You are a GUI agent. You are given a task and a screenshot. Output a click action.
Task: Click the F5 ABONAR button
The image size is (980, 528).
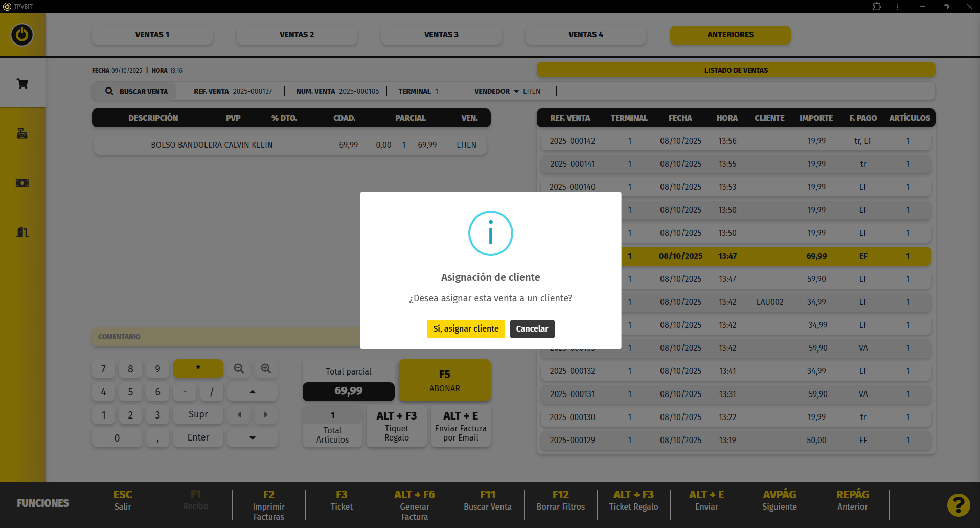click(x=444, y=381)
